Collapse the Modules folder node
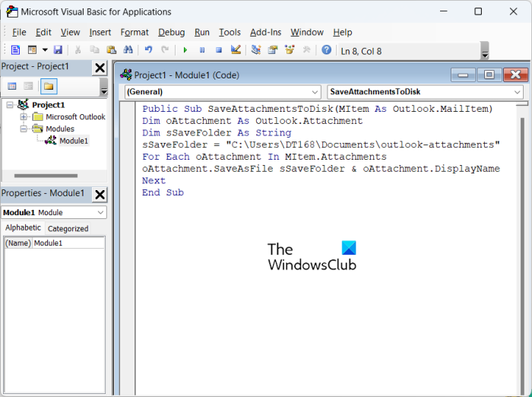The width and height of the screenshot is (532, 397). tap(24, 129)
